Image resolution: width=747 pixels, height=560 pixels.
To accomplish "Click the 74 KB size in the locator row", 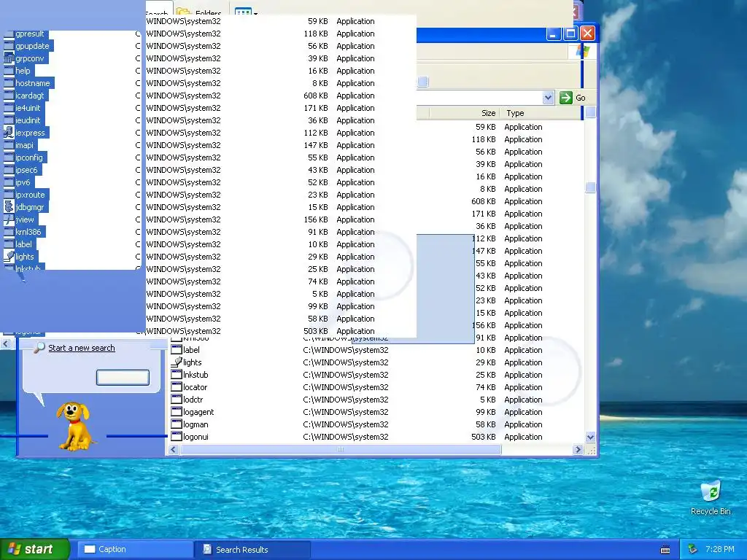I will click(x=486, y=387).
